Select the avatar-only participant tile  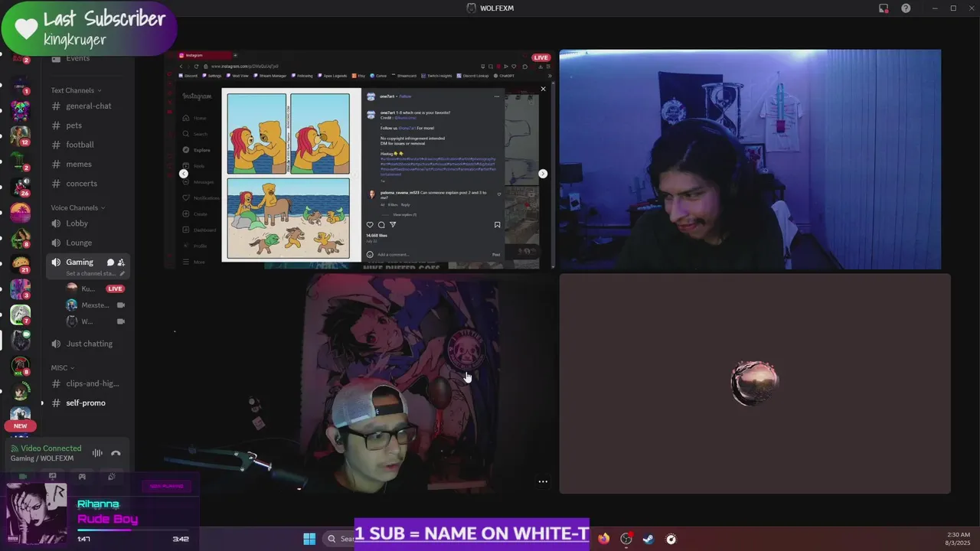[755, 383]
